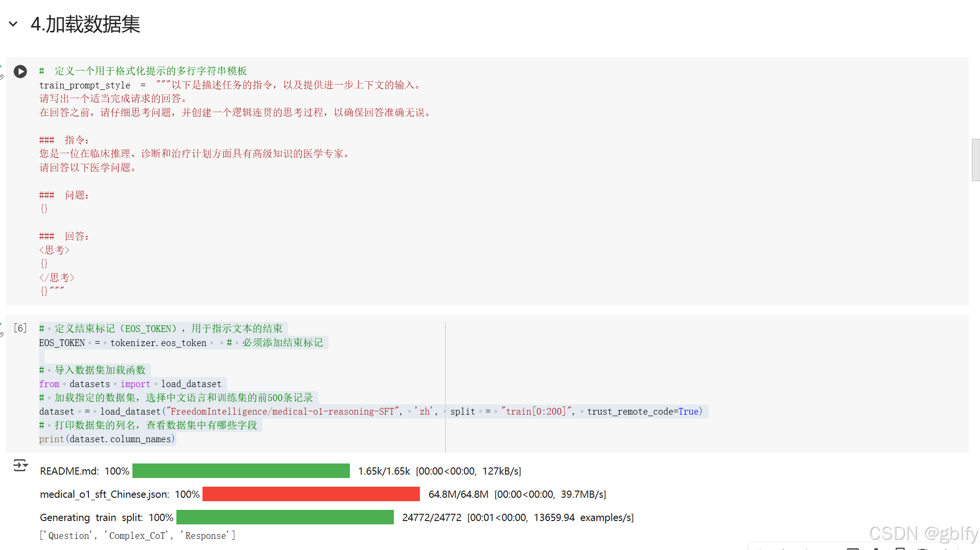Click the Generating train split progress bar
Viewport: 980px width, 550px height.
[x=285, y=517]
